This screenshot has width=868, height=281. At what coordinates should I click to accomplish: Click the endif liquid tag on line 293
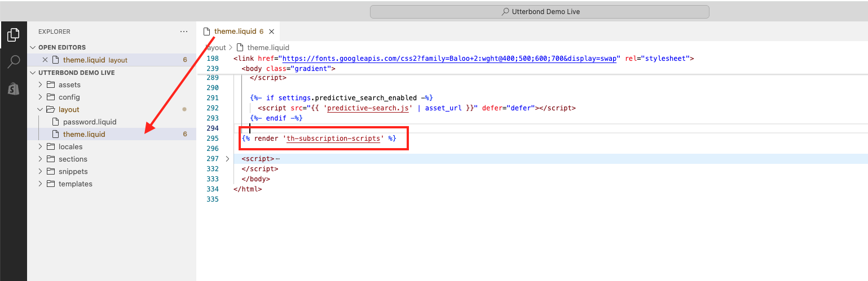coord(276,118)
